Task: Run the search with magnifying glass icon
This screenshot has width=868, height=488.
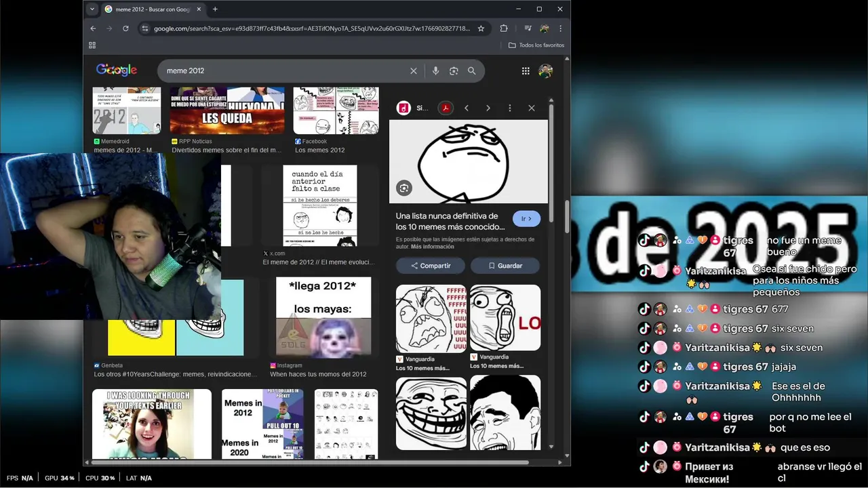Action: (x=472, y=70)
